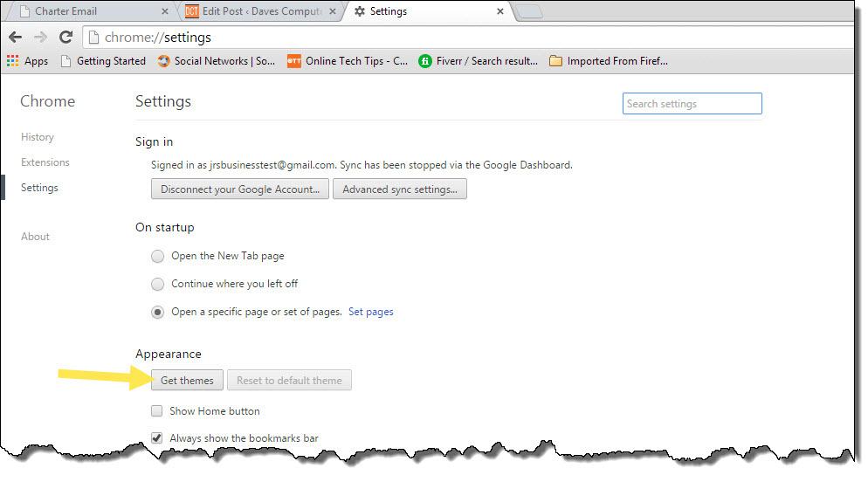
Task: Uncheck Always show the bookmarks bar
Action: (157, 438)
